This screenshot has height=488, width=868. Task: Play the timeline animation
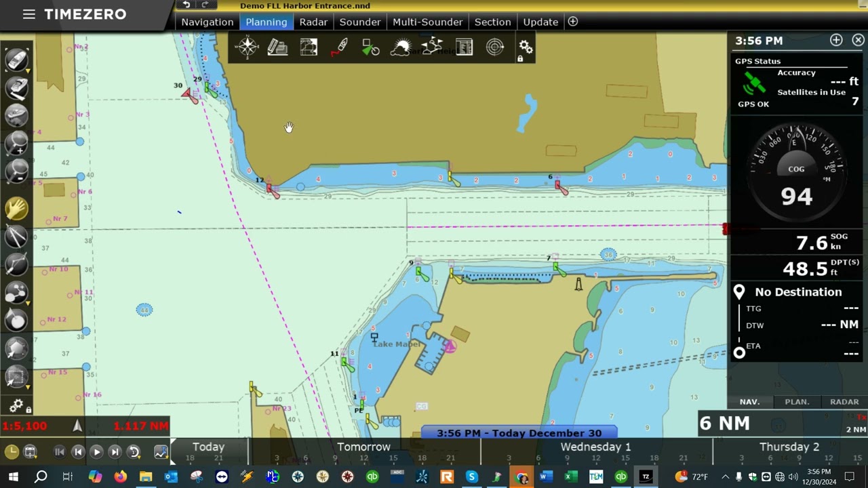pyautogui.click(x=96, y=452)
